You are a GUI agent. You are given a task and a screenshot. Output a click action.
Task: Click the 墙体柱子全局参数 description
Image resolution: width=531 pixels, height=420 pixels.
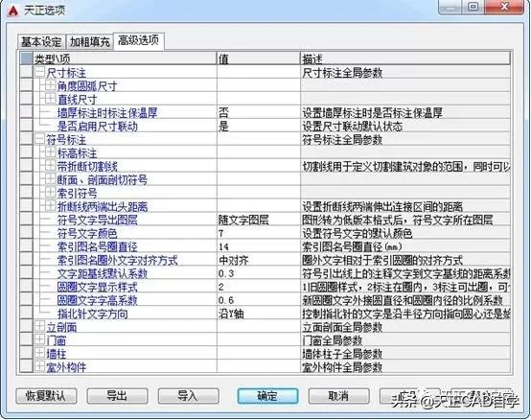point(342,354)
